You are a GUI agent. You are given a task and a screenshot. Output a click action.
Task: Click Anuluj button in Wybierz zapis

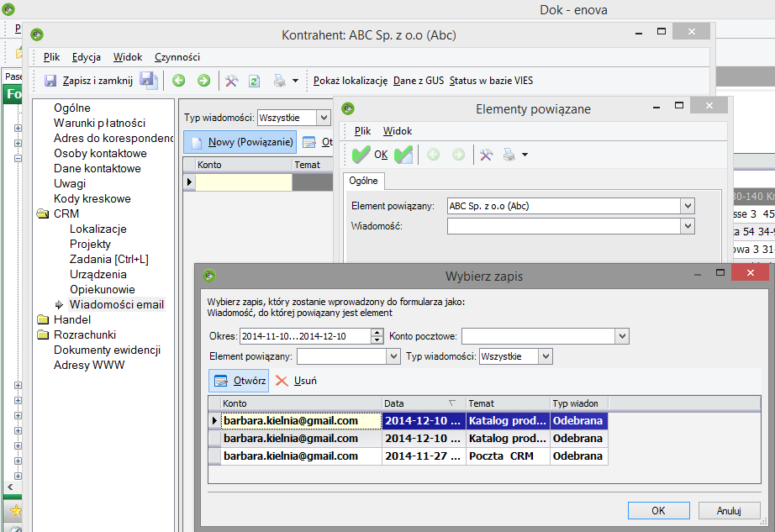pyautogui.click(x=729, y=511)
